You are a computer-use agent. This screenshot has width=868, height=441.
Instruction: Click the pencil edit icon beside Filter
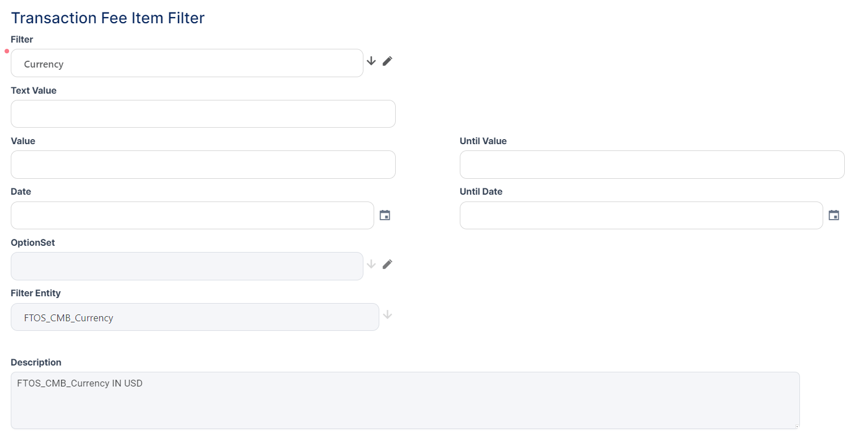[x=387, y=61]
